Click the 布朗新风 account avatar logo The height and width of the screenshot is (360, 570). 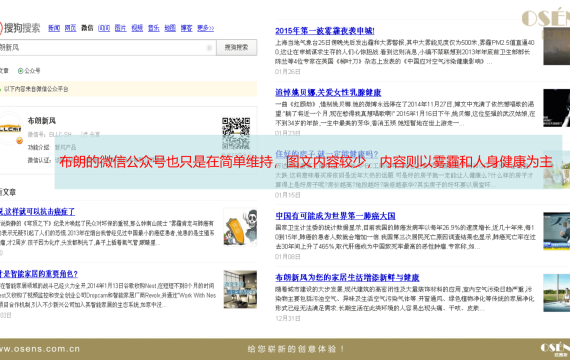10,128
